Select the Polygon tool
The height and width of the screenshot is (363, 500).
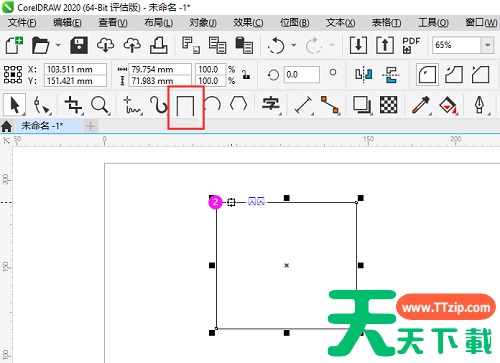tap(239, 104)
